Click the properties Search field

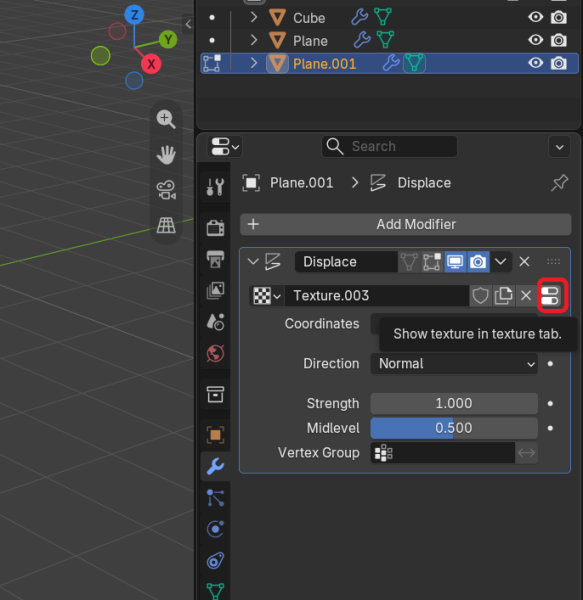click(x=389, y=147)
